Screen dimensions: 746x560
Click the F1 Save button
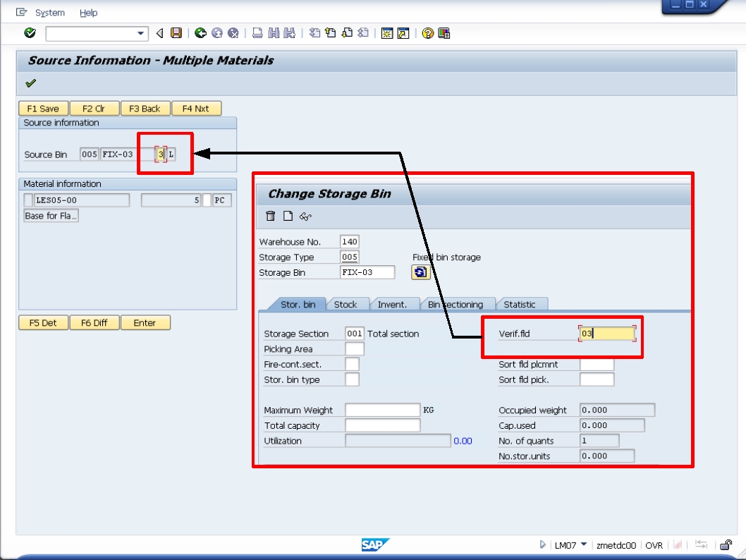click(x=42, y=108)
